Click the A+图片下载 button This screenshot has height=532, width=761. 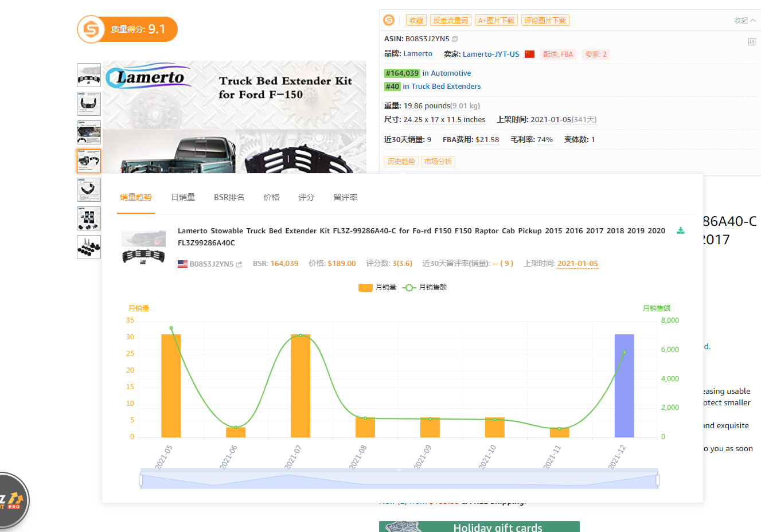(x=496, y=21)
